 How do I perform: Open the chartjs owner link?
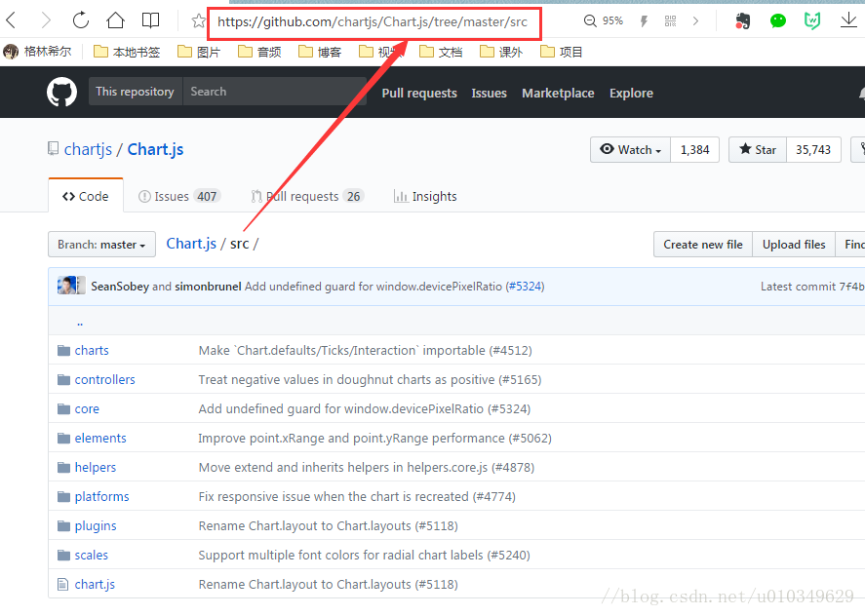coord(89,149)
